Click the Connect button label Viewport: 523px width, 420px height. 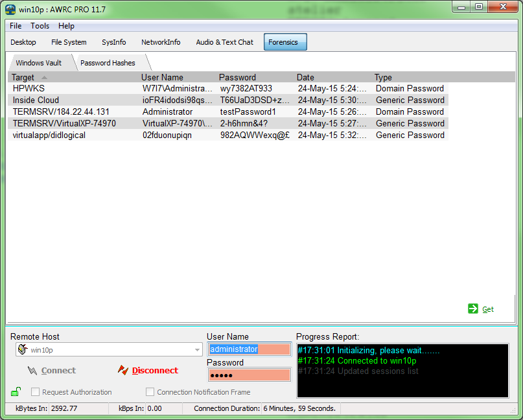click(x=58, y=370)
